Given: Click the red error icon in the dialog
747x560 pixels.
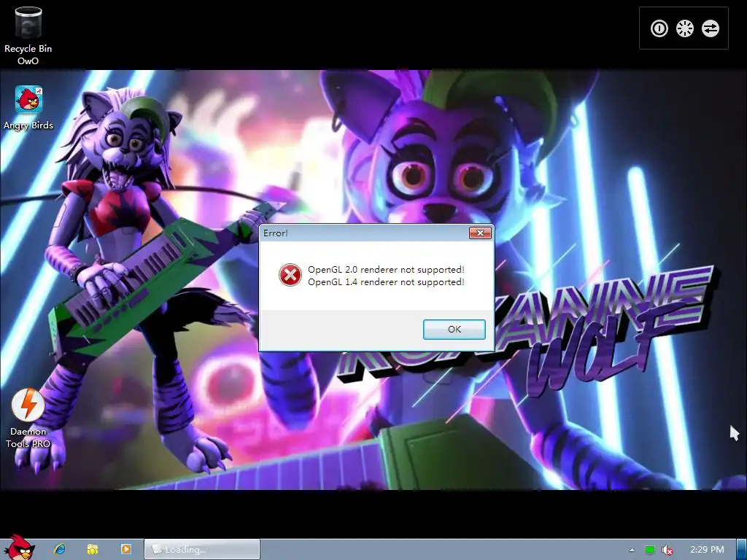Looking at the screenshot, I should 290,275.
